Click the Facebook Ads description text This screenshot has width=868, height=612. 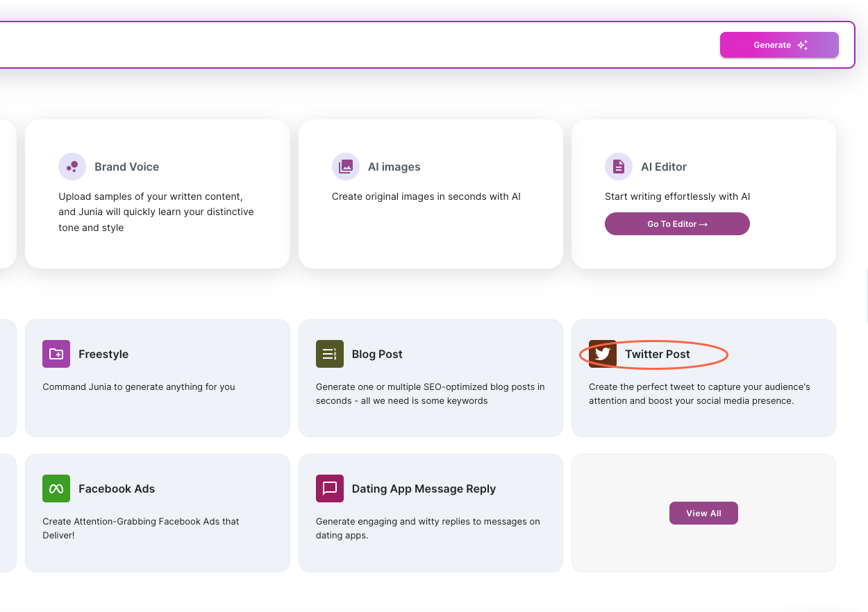coord(141,528)
